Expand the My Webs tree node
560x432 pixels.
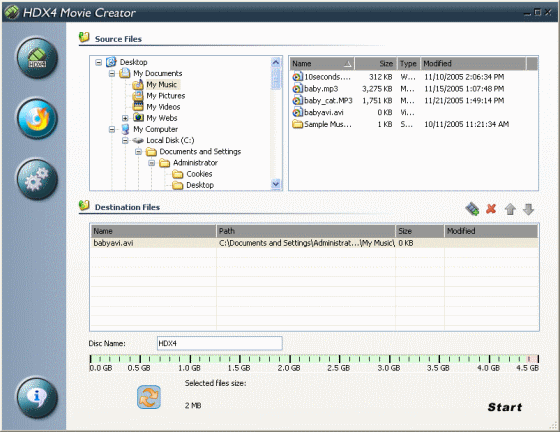pos(125,118)
